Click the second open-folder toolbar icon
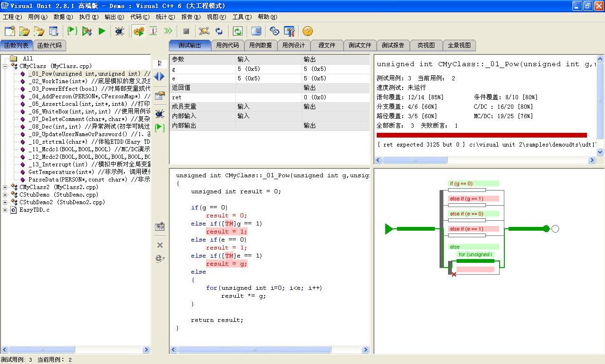This screenshot has height=364, width=605. [39, 31]
